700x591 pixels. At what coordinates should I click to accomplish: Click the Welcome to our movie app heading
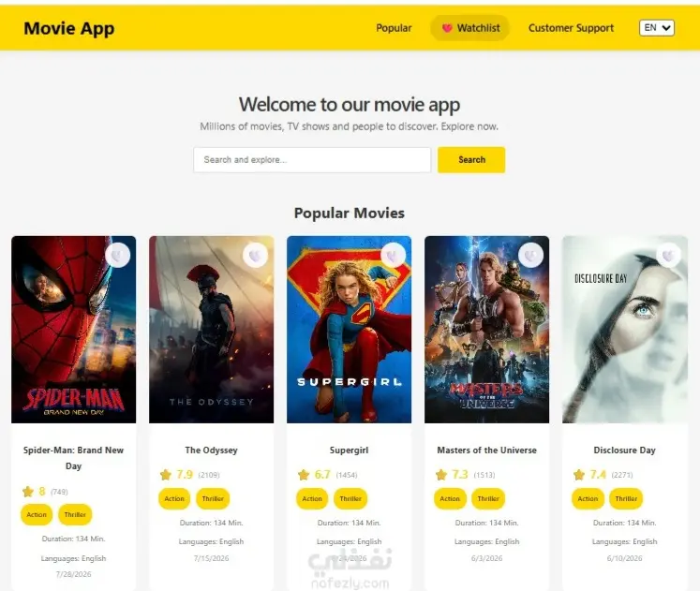pyautogui.click(x=350, y=105)
